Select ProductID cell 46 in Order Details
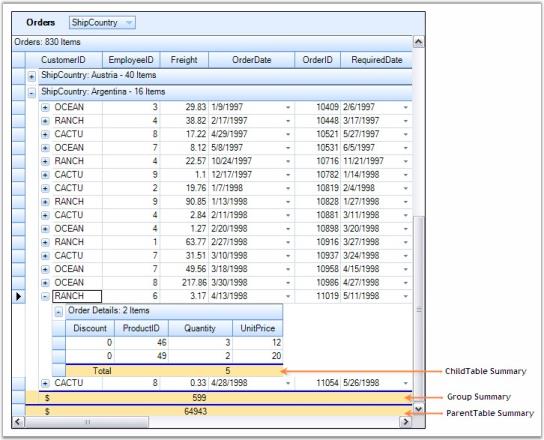544x440 pixels. click(141, 343)
